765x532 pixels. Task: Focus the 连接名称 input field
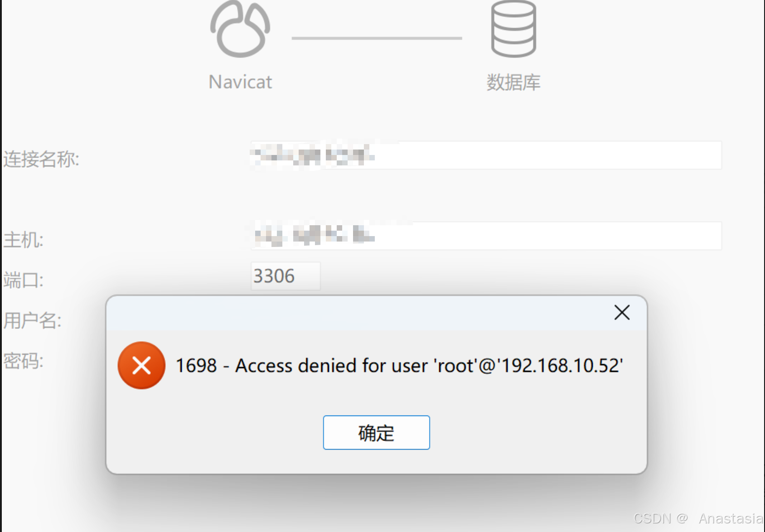[x=486, y=155]
